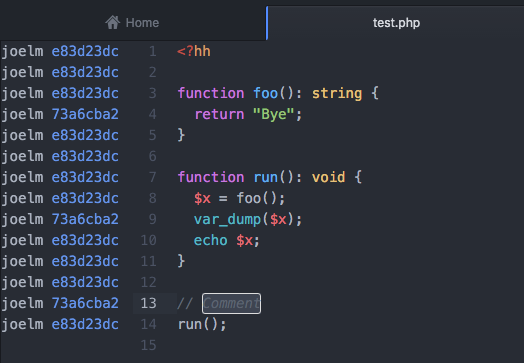Open blame commit 73a6cba2 on line 4
Image resolution: width=524 pixels, height=363 pixels.
85,114
